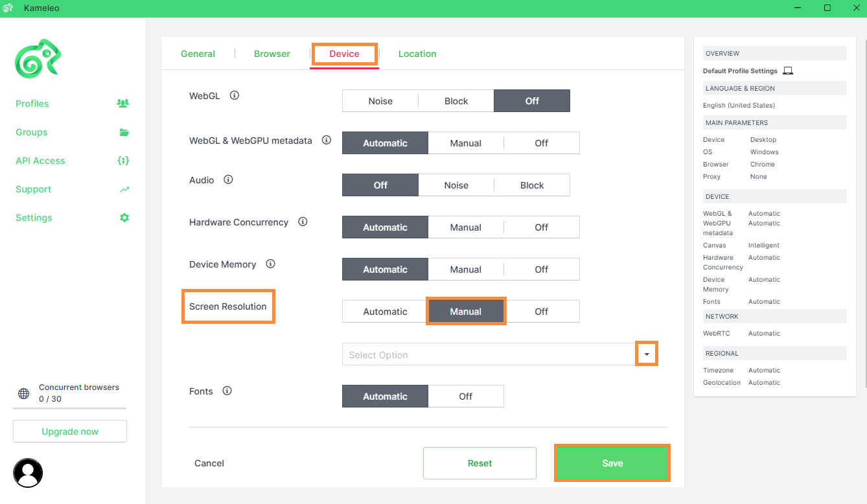Click the laptop icon beside Default Profile Settings
This screenshot has width=867, height=504.
tap(788, 71)
